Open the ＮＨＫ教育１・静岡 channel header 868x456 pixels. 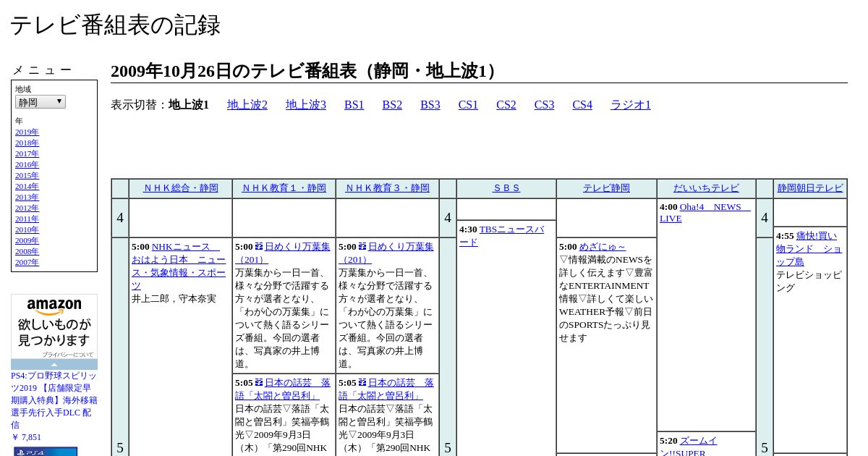coord(284,188)
